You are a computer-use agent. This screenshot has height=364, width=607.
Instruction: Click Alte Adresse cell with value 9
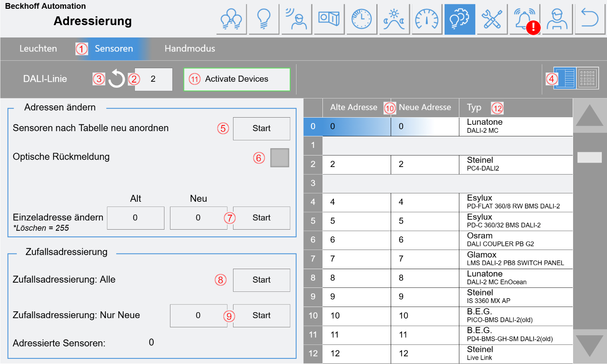click(x=357, y=297)
